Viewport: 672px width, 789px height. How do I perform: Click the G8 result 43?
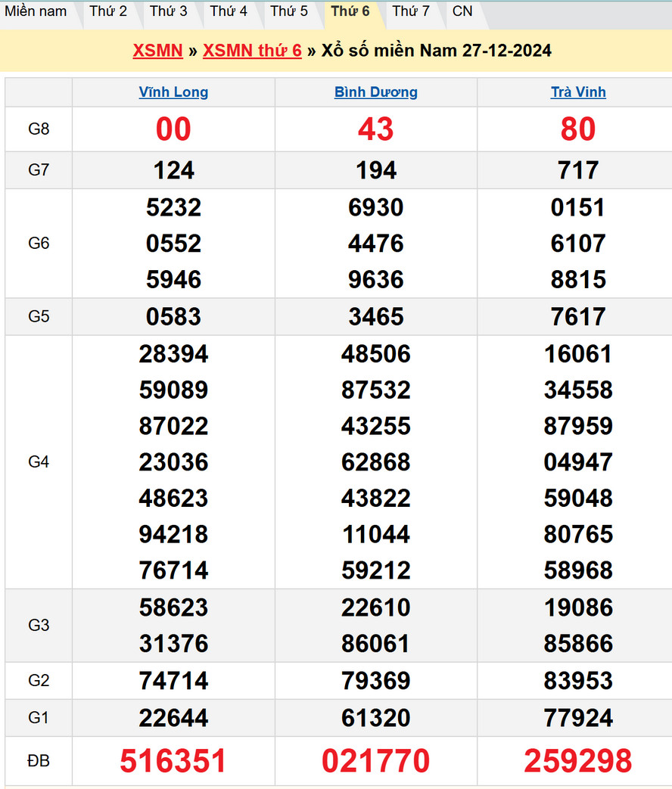(x=376, y=129)
